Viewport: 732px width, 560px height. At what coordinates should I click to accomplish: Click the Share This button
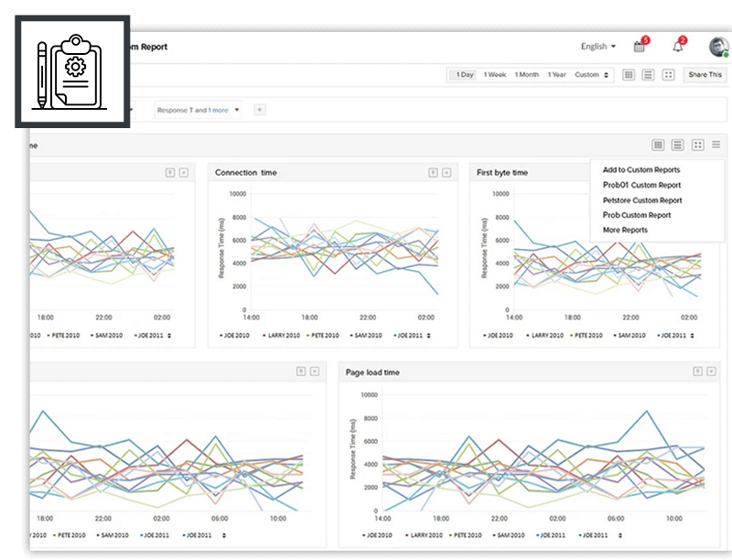coord(704,75)
